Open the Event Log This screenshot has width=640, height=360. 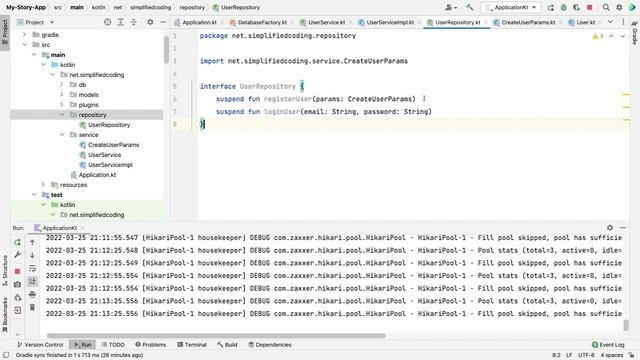click(608, 344)
